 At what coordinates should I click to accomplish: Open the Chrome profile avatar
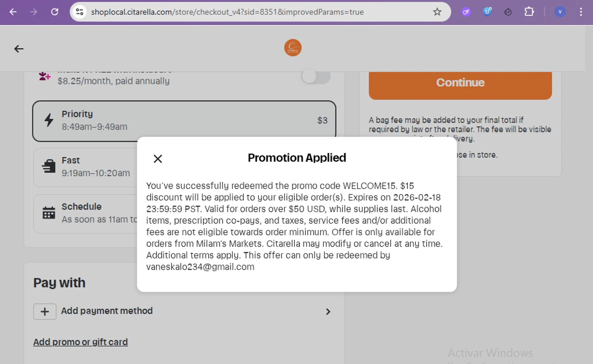(560, 12)
